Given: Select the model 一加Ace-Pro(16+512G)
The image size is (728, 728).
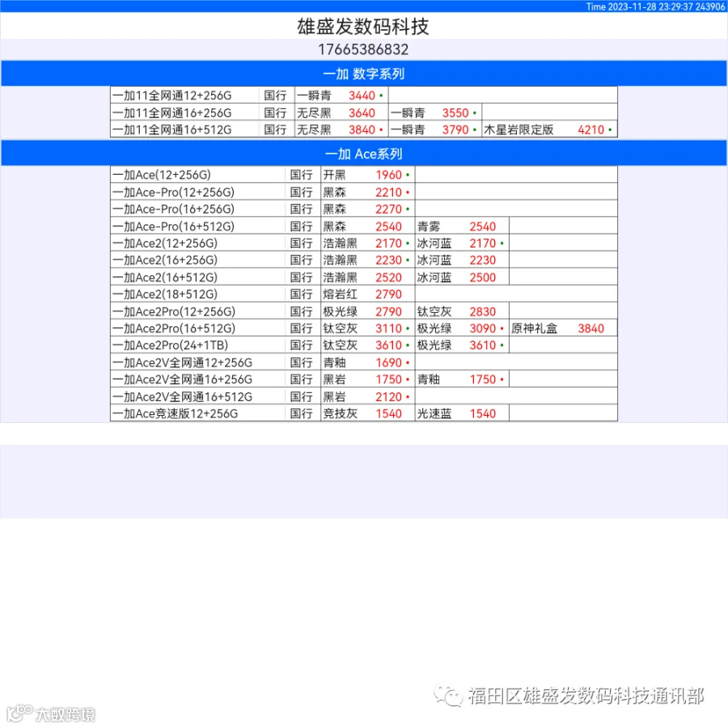Looking at the screenshot, I should (x=173, y=226).
